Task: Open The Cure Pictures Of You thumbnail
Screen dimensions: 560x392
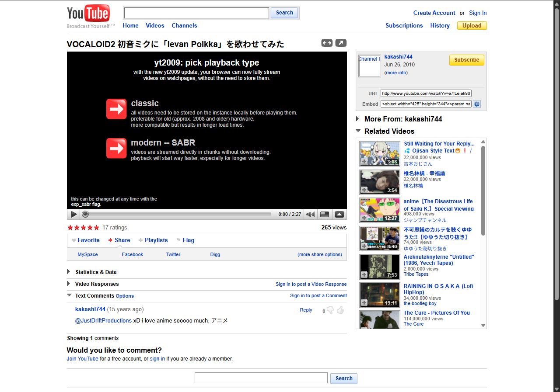Action: pyautogui.click(x=380, y=319)
